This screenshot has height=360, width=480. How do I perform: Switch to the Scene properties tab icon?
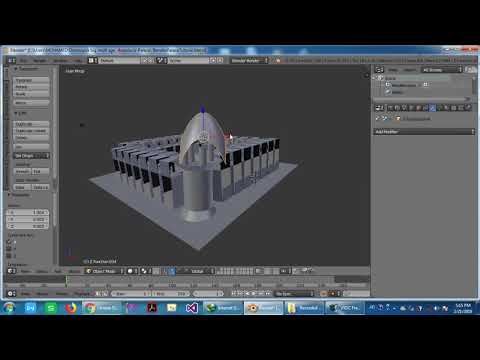coord(404,108)
